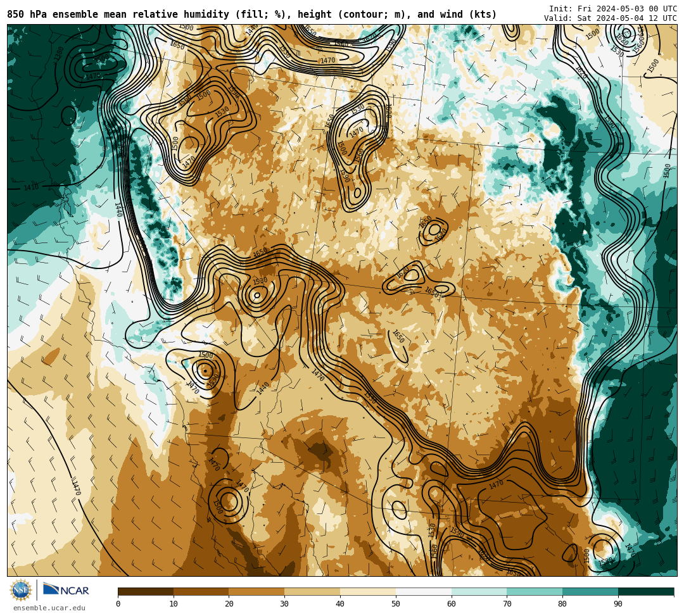Pick the darkest green 90–100 colorbar segment
Viewport: 684px width, 616px height.
646,591
